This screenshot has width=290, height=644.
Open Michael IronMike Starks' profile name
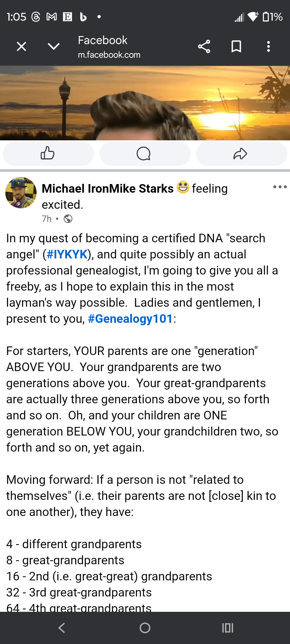click(x=107, y=188)
